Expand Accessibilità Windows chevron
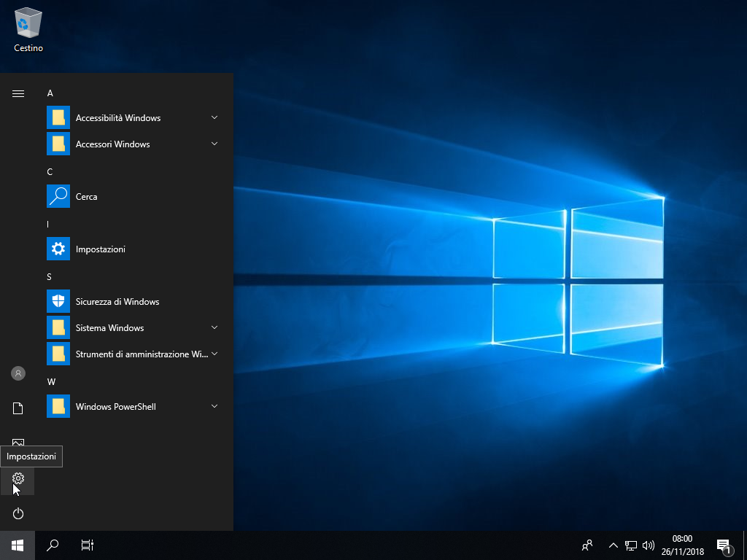This screenshot has height=560, width=747. click(214, 117)
